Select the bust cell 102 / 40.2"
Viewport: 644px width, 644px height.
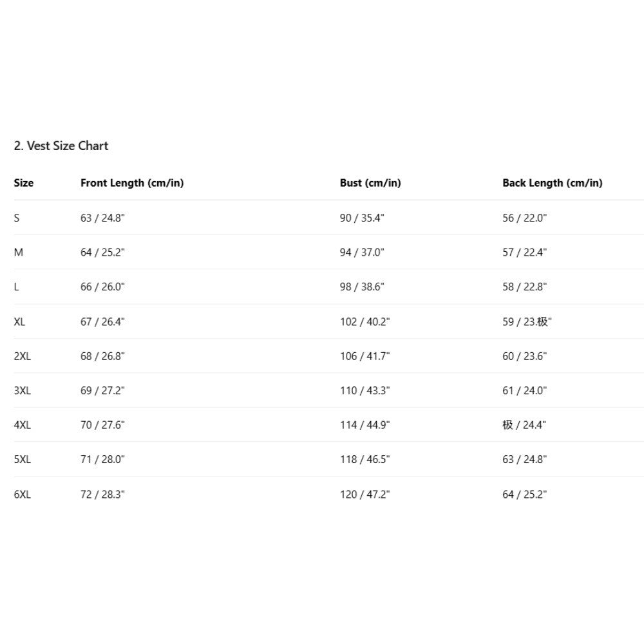(365, 321)
